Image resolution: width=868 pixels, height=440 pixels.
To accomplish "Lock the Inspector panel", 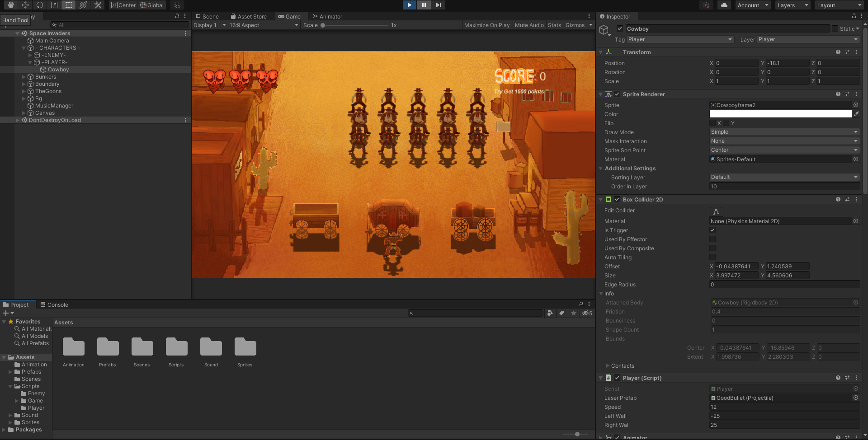I will (854, 16).
